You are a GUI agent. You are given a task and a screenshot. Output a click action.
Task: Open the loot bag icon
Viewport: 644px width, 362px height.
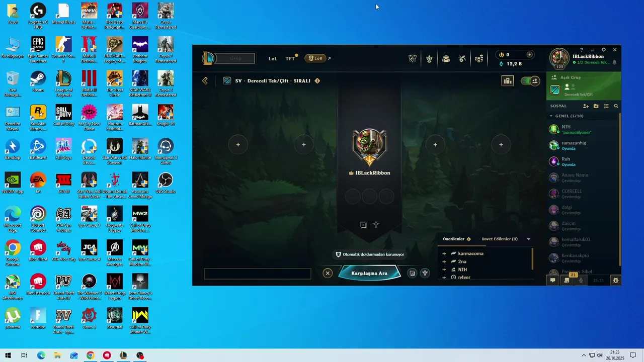click(446, 58)
